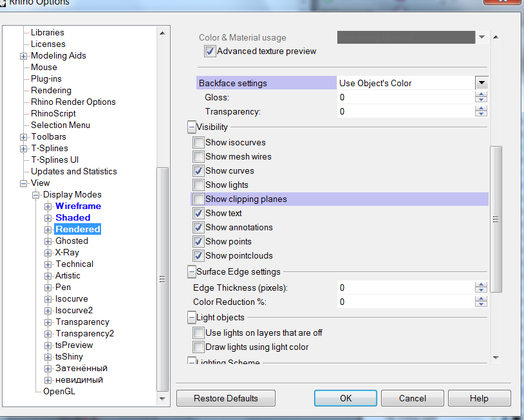Expand Modeling Aids tree node
This screenshot has width=524, height=420.
point(23,56)
